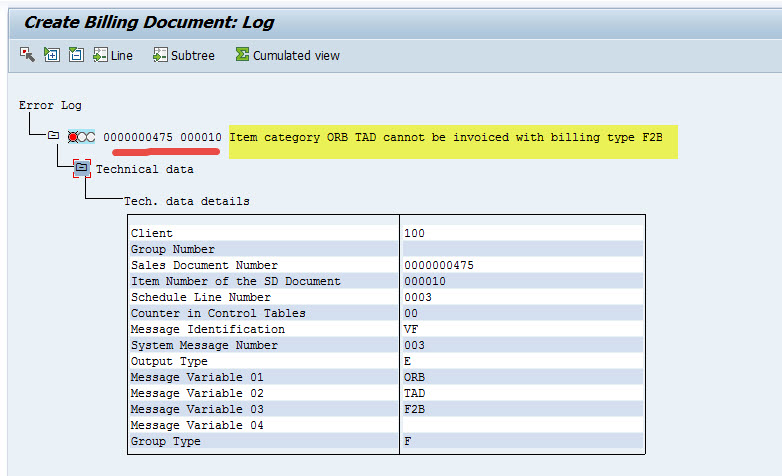This screenshot has width=782, height=476.
Task: Click the table value 000010 for Item Number
Action: 424,281
